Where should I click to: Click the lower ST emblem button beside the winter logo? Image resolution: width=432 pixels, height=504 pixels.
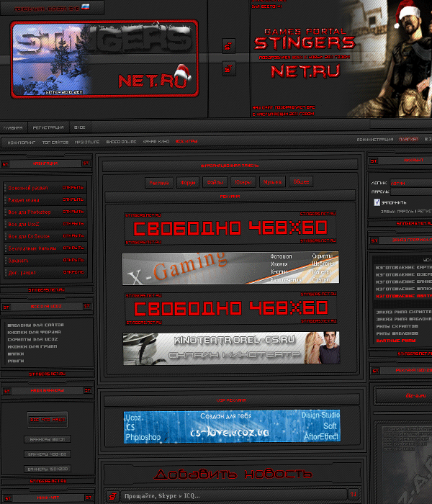tap(228, 69)
